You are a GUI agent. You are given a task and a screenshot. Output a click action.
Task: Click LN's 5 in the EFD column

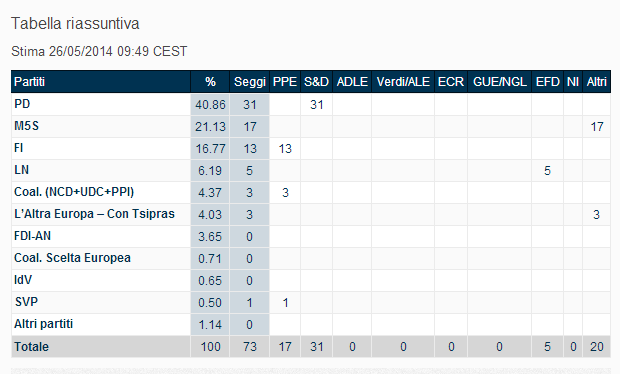[x=547, y=171]
